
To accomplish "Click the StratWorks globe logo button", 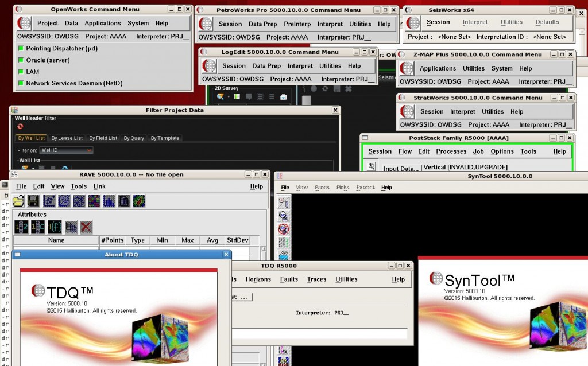I will (407, 112).
